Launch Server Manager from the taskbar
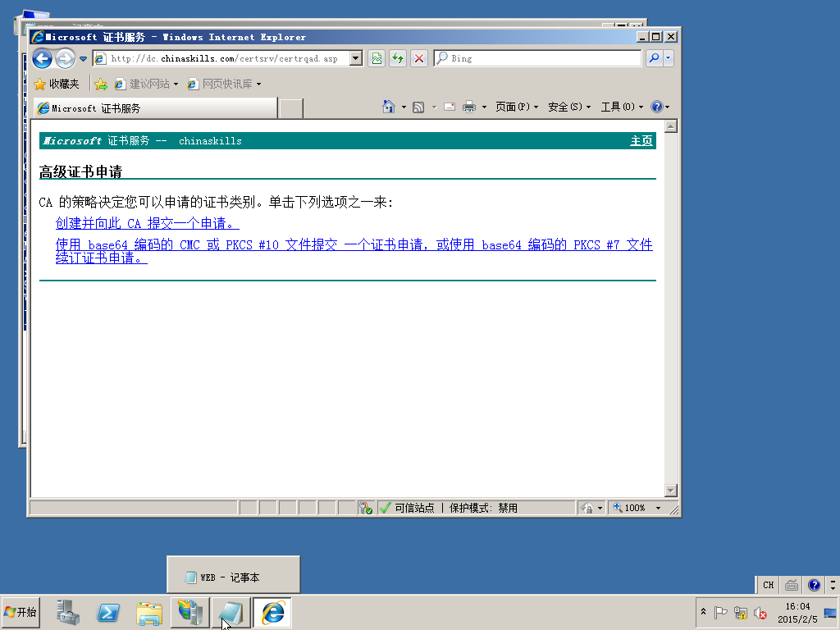The image size is (840, 630). click(68, 612)
